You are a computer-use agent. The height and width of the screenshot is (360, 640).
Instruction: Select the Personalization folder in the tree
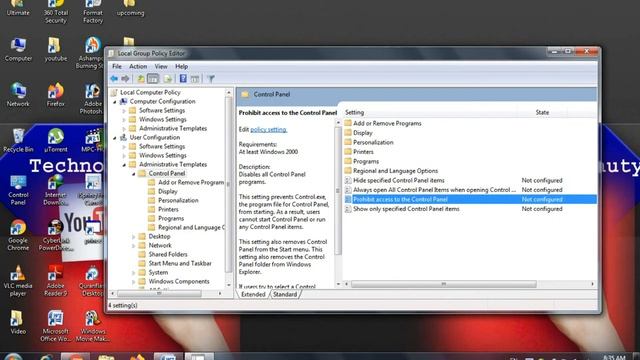(178, 200)
